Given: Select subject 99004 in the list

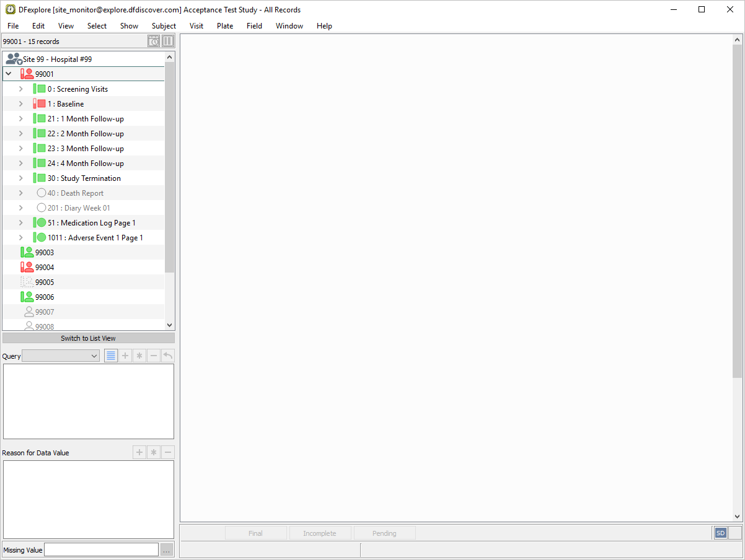Looking at the screenshot, I should [45, 268].
